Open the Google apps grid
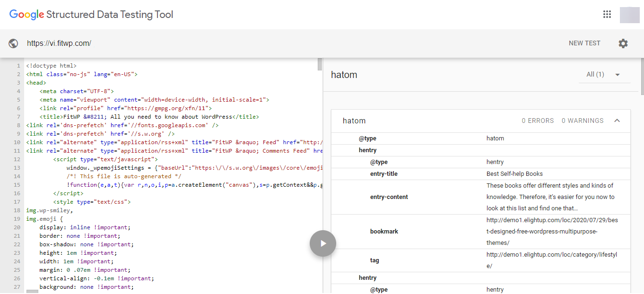The width and height of the screenshot is (644, 294). pyautogui.click(x=607, y=15)
